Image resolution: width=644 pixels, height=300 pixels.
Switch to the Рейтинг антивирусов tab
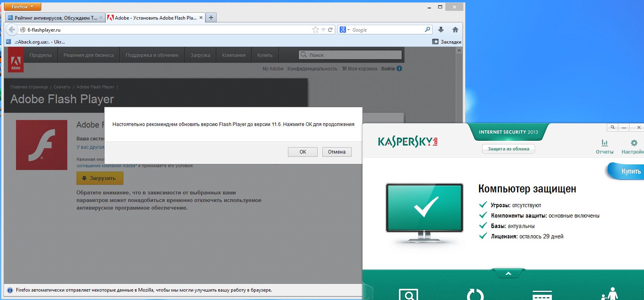coord(55,18)
